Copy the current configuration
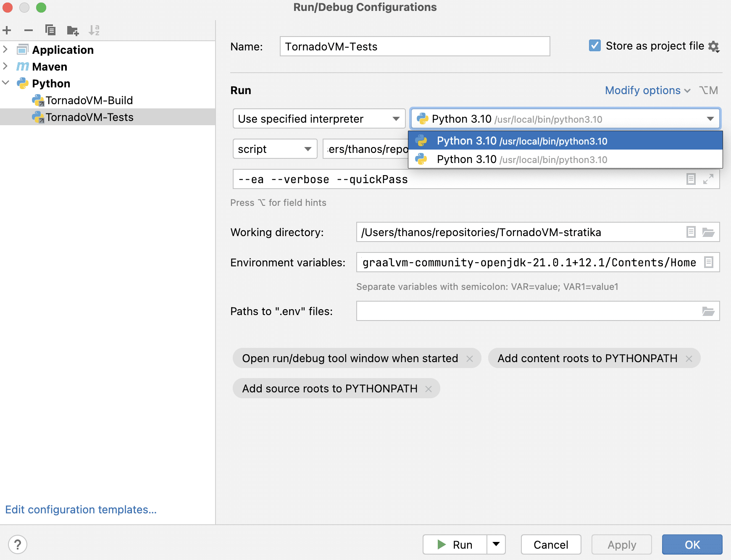 pyautogui.click(x=50, y=30)
